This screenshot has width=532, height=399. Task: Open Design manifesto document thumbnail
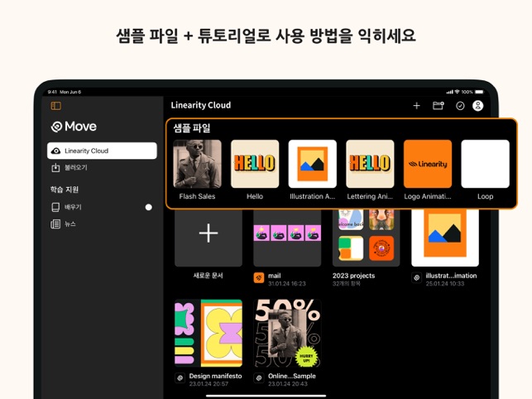click(208, 333)
